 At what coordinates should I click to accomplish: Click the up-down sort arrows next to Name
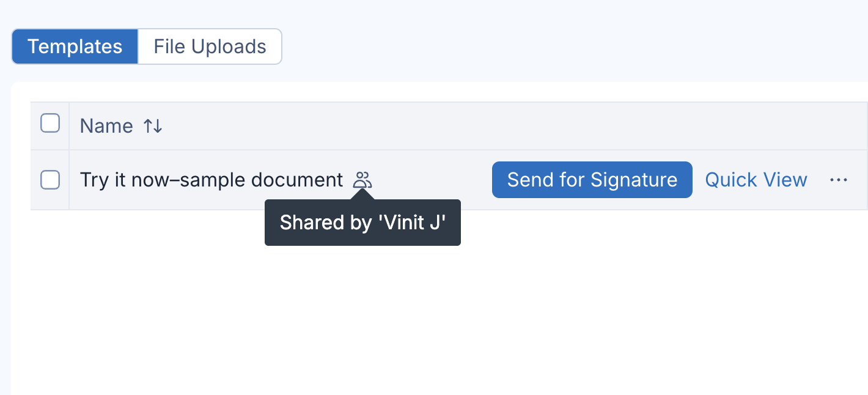click(153, 126)
